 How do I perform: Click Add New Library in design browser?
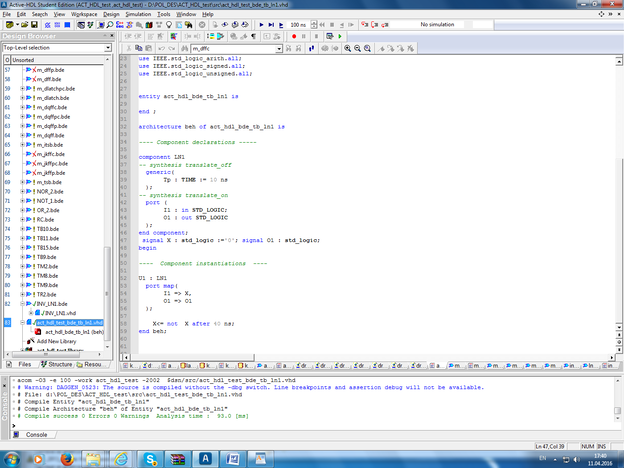click(x=57, y=340)
